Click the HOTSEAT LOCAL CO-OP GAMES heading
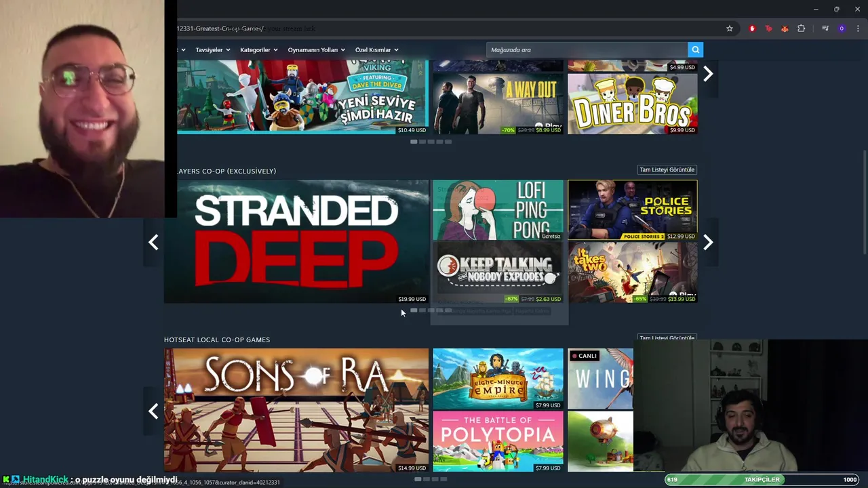 click(x=217, y=340)
